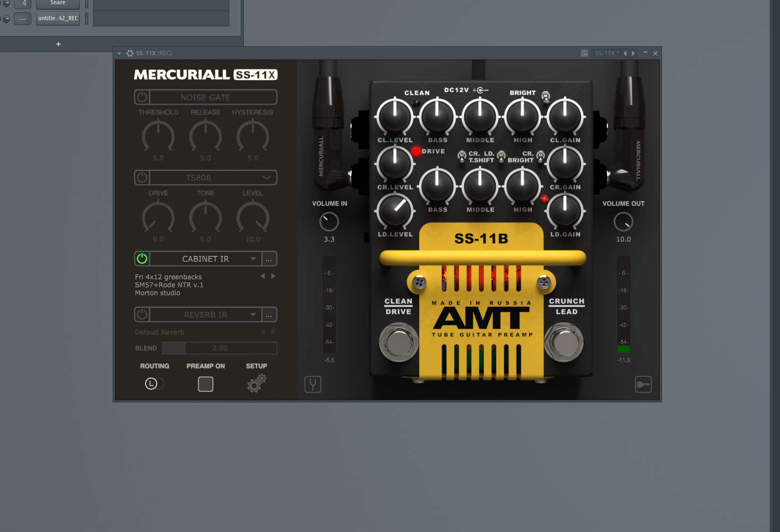The image size is (780, 532).
Task: Open the Reverb IR dropdown
Action: (253, 315)
